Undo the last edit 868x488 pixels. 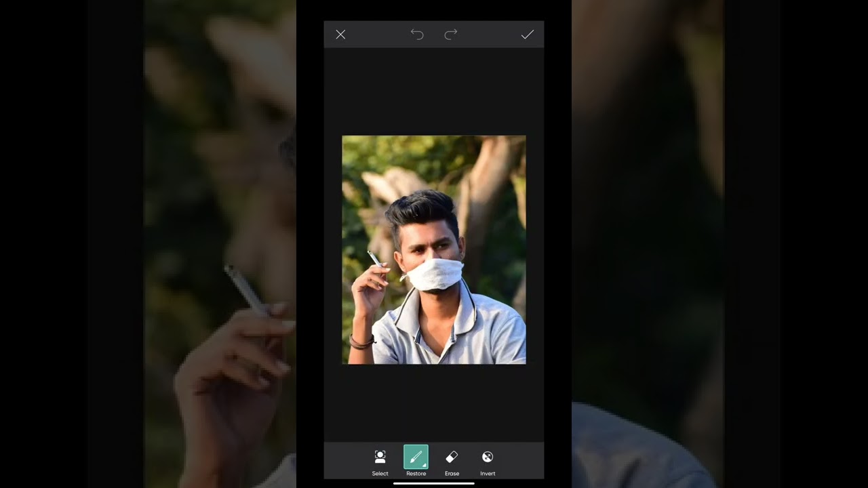pyautogui.click(x=417, y=35)
